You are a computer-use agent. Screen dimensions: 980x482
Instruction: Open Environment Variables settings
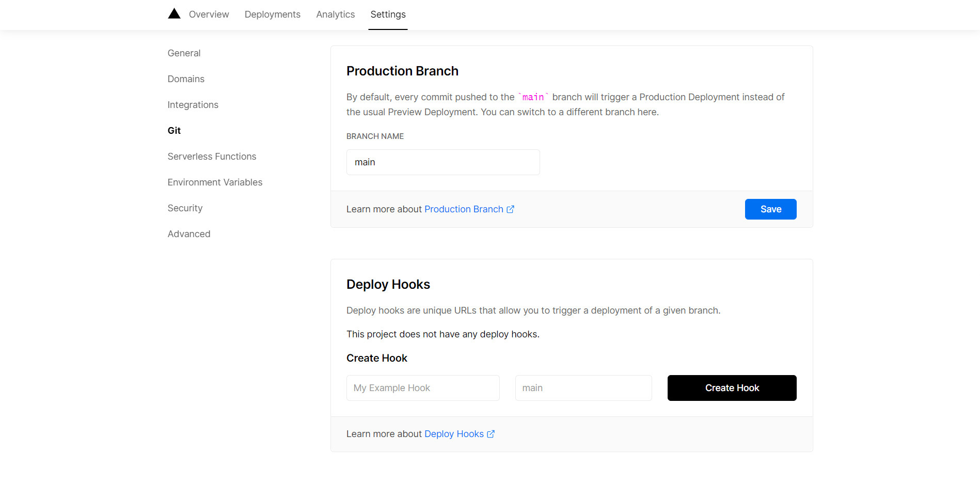pyautogui.click(x=215, y=182)
